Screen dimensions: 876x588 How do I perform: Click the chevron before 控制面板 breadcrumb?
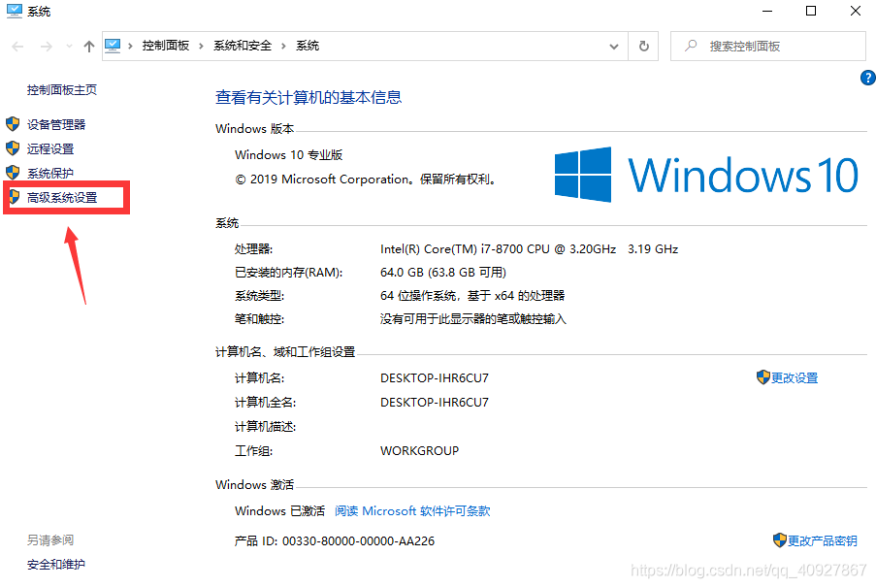(130, 46)
